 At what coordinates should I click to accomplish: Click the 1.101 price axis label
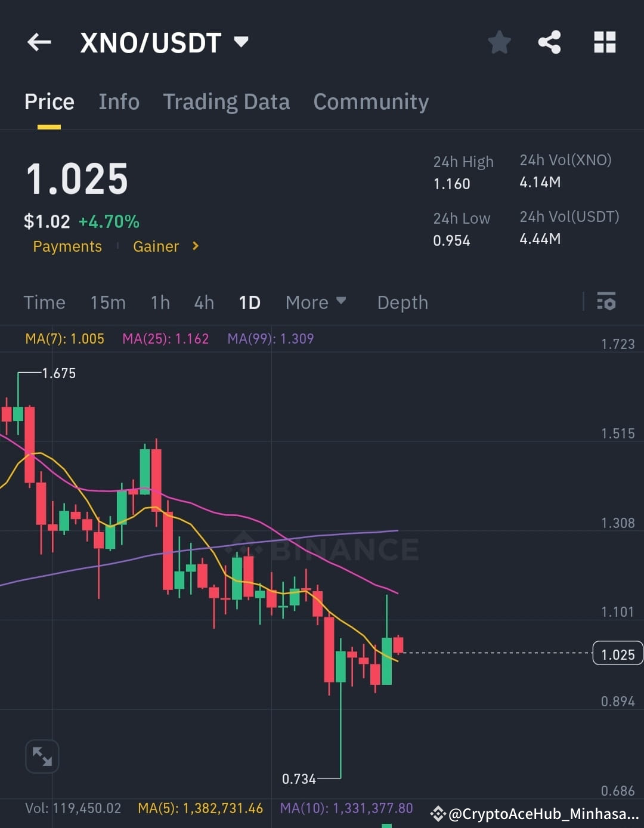pyautogui.click(x=618, y=612)
